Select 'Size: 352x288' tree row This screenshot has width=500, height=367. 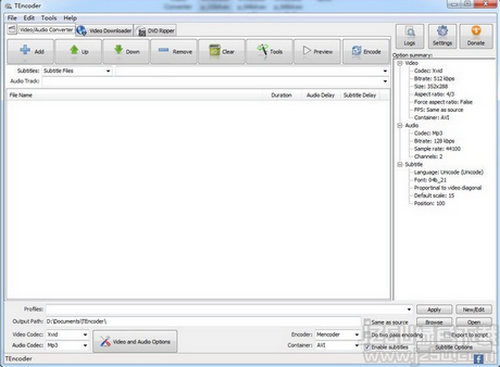pyautogui.click(x=431, y=86)
